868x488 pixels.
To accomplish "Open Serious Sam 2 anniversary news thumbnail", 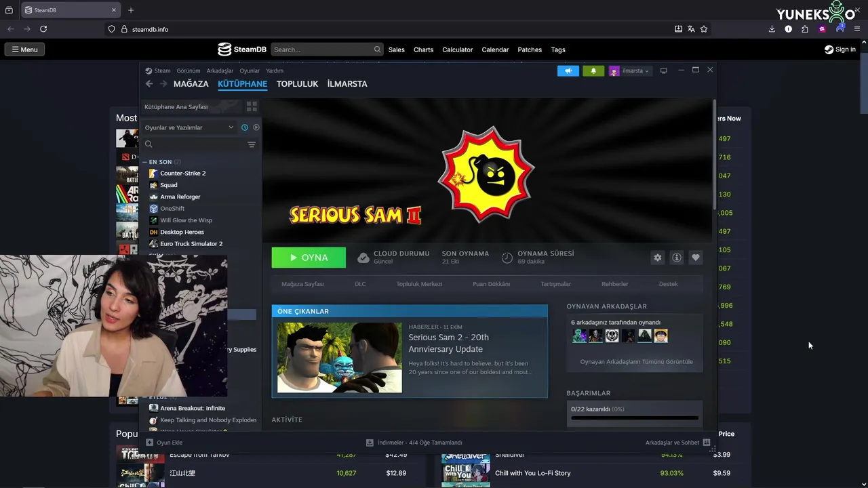I will coord(340,358).
